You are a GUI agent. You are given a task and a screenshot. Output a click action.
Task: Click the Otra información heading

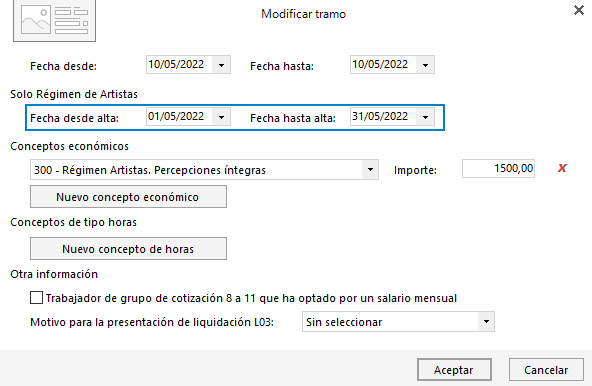click(54, 274)
